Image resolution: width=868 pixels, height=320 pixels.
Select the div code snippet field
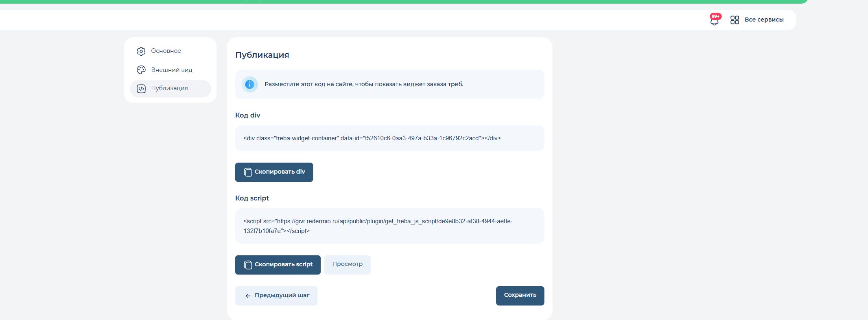click(389, 138)
